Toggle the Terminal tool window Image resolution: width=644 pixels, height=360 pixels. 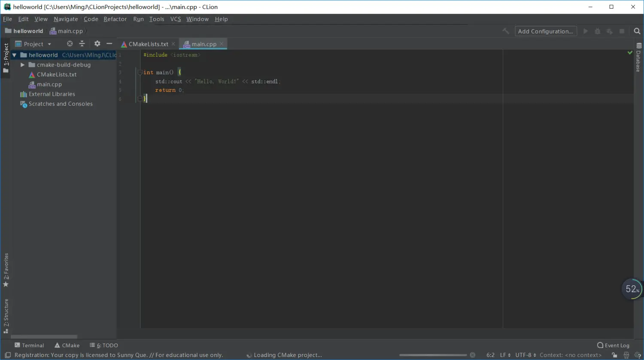pos(29,345)
